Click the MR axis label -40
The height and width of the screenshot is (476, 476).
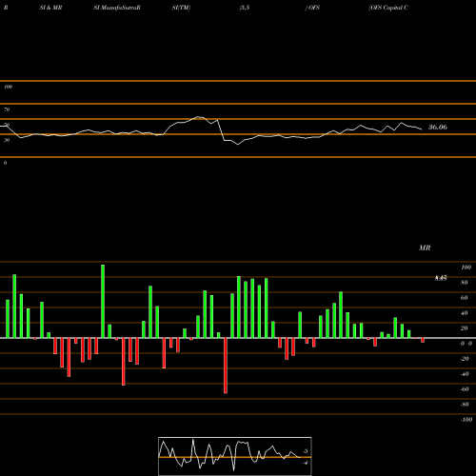[465, 374]
